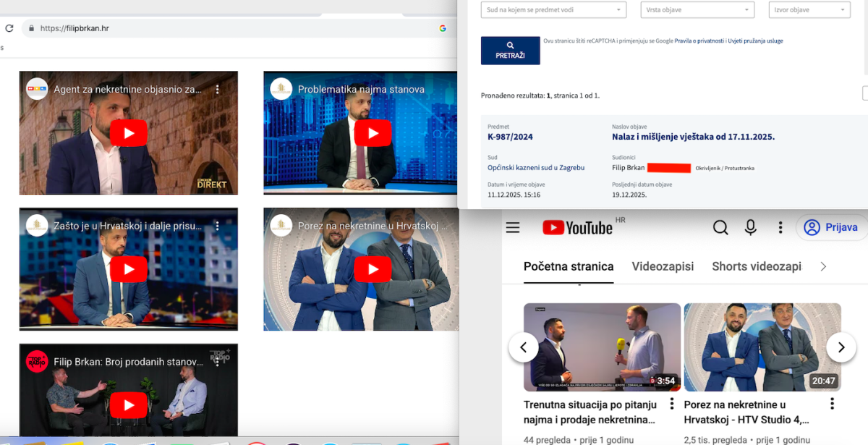Click the YouTube logo
Viewport: 868px width, 445px height.
tap(577, 228)
